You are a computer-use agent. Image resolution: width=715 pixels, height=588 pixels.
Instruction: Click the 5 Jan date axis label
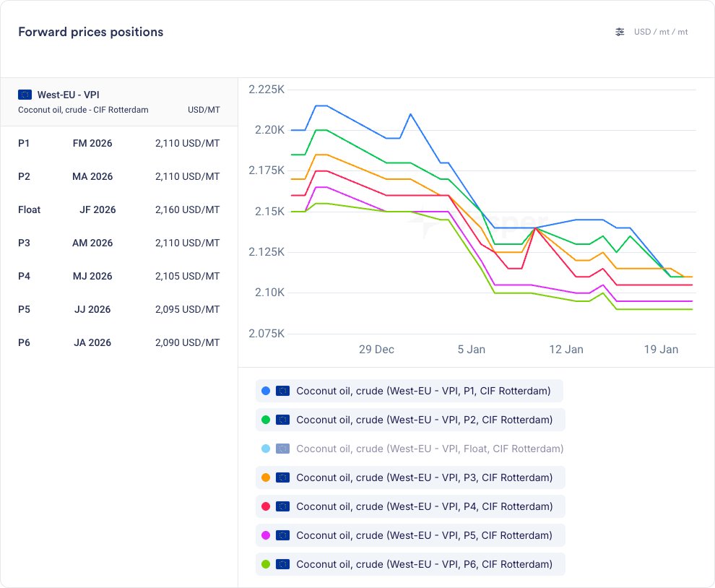471,350
